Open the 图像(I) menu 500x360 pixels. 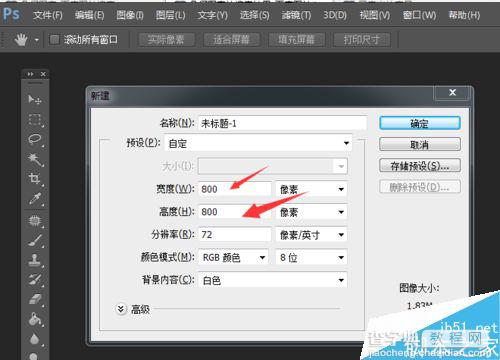tap(130, 15)
